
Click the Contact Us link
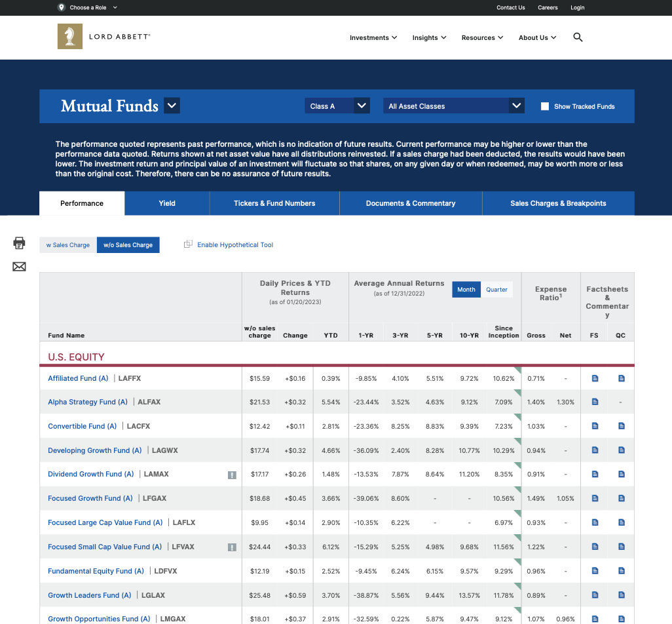(510, 7)
